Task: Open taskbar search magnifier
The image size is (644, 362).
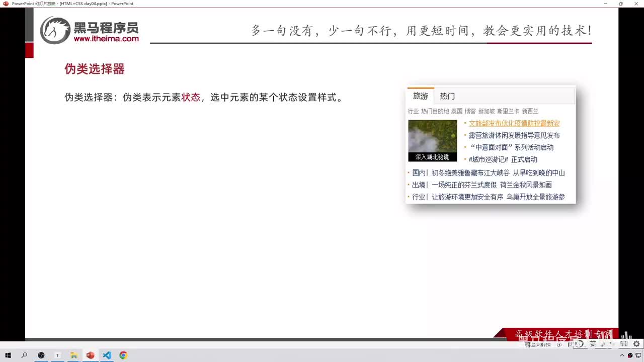Action: point(24,355)
